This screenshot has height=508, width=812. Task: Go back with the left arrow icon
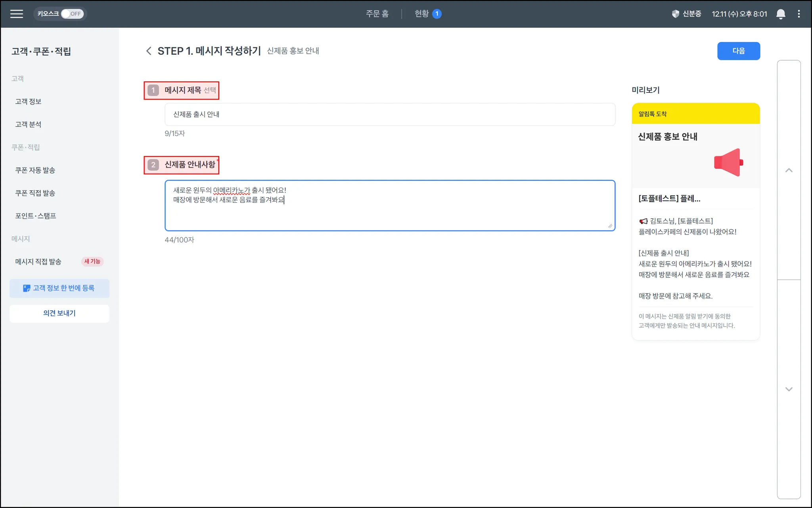(149, 51)
